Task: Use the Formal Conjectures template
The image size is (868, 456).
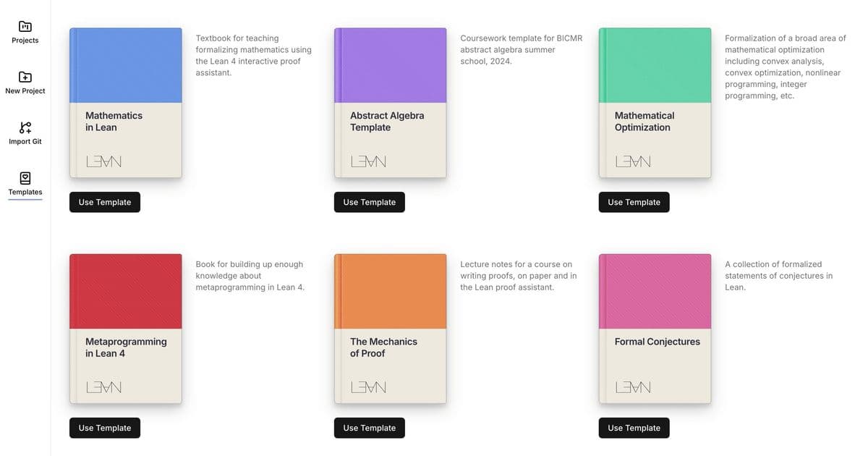Action: click(x=634, y=428)
